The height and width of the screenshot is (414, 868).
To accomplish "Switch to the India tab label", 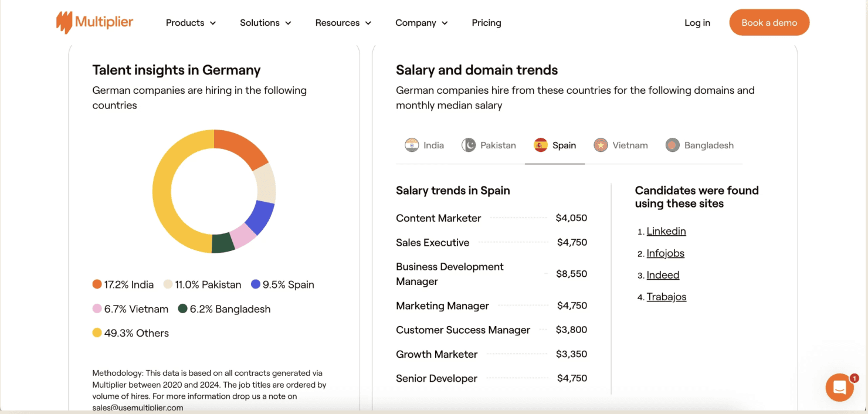I will [x=434, y=145].
